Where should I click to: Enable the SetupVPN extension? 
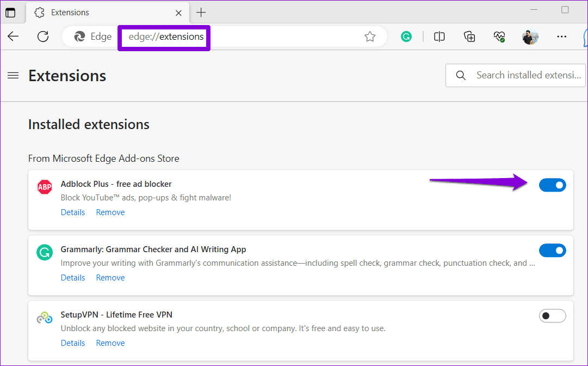click(x=553, y=315)
